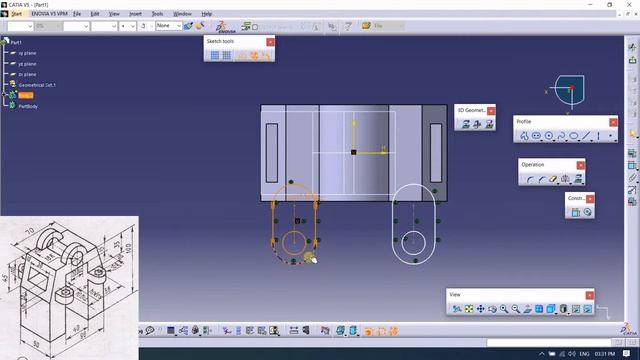This screenshot has width=640, height=360.
Task: Open the Start menu
Action: pyautogui.click(x=16, y=14)
